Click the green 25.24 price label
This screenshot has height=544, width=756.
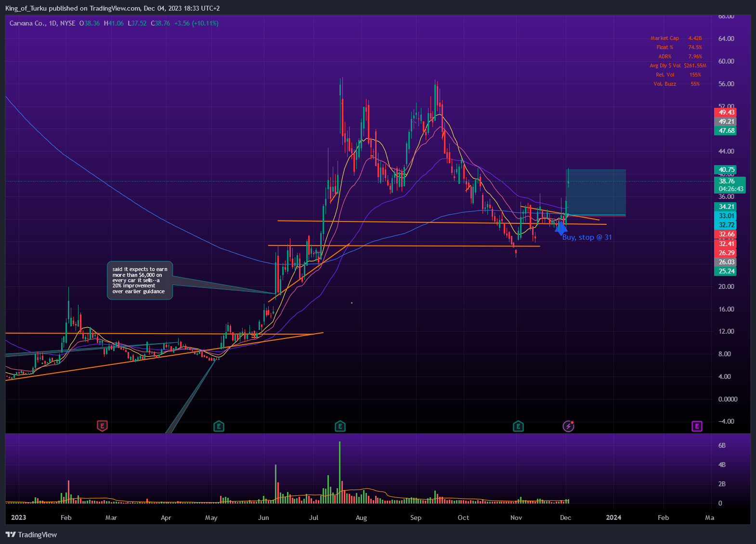click(725, 271)
